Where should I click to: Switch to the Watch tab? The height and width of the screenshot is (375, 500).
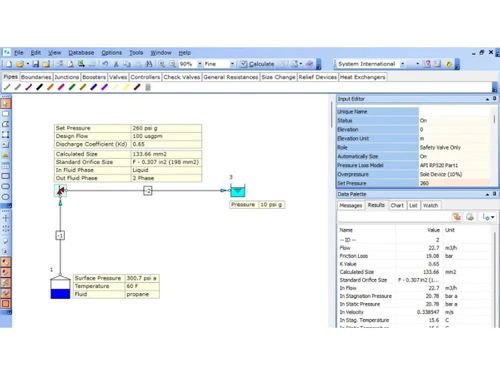click(x=430, y=206)
